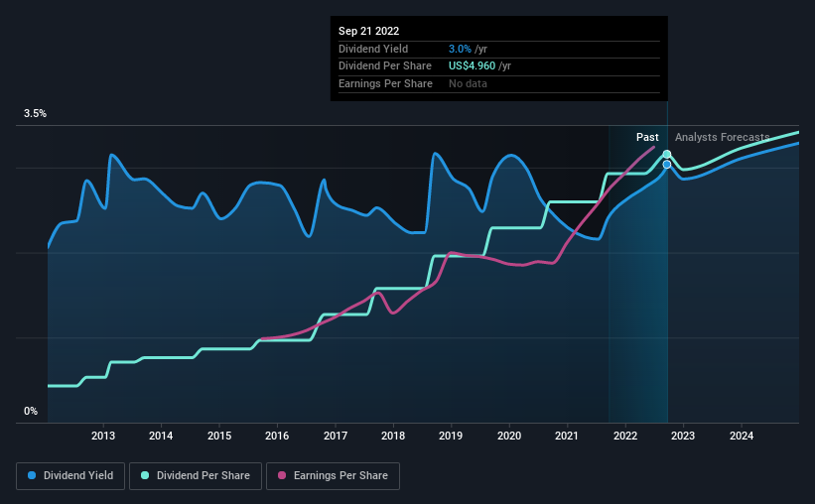Click the 2013 x-axis label
The width and height of the screenshot is (815, 504).
click(x=103, y=436)
